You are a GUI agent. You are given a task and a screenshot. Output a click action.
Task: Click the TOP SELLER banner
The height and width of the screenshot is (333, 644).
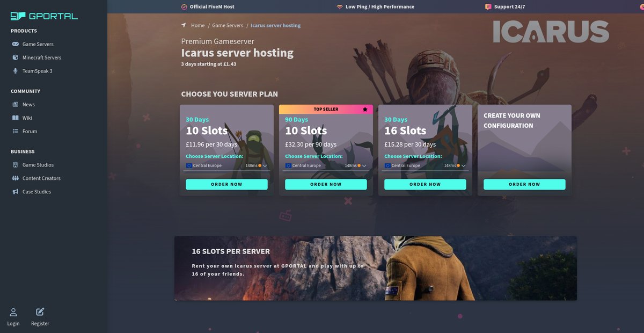(x=326, y=109)
